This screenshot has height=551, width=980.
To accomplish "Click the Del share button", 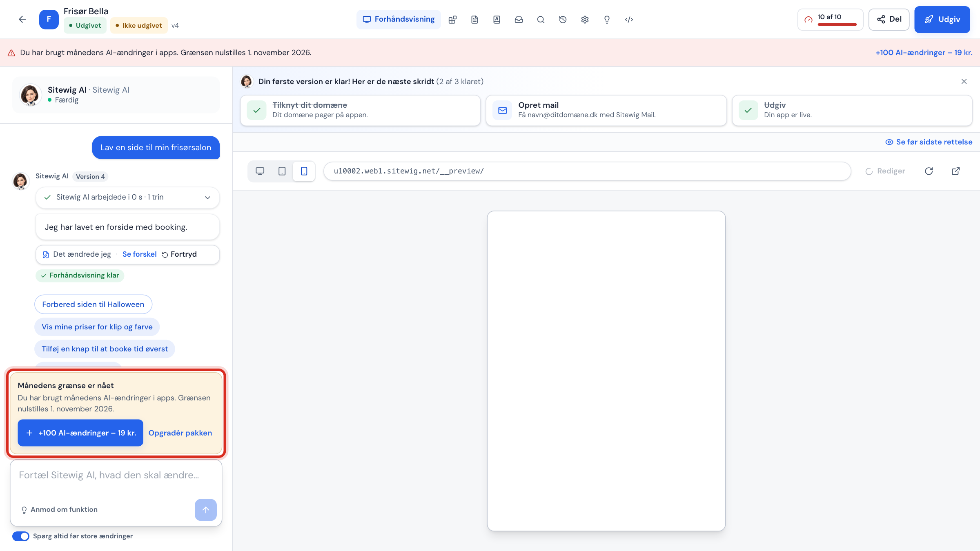I will (889, 19).
